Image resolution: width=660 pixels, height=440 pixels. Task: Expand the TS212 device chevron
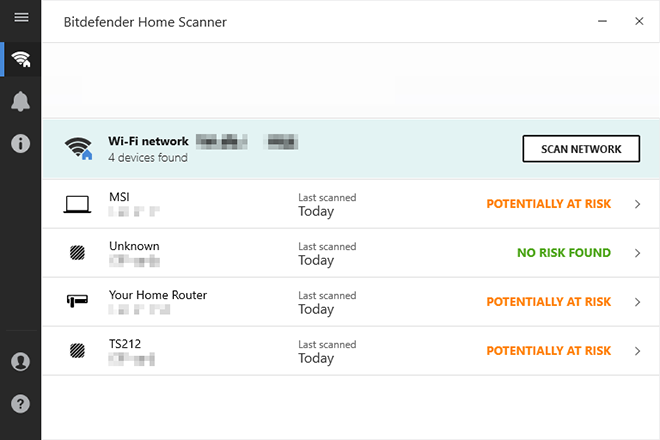click(x=637, y=351)
